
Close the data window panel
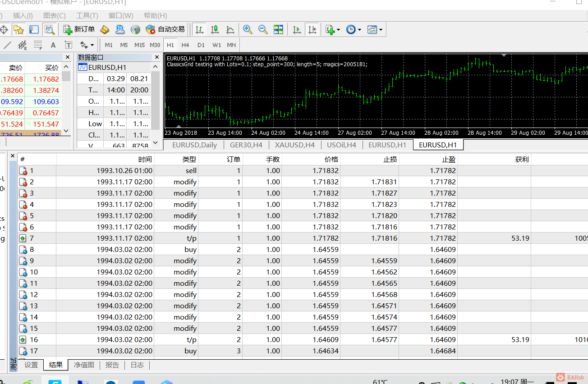coord(157,57)
